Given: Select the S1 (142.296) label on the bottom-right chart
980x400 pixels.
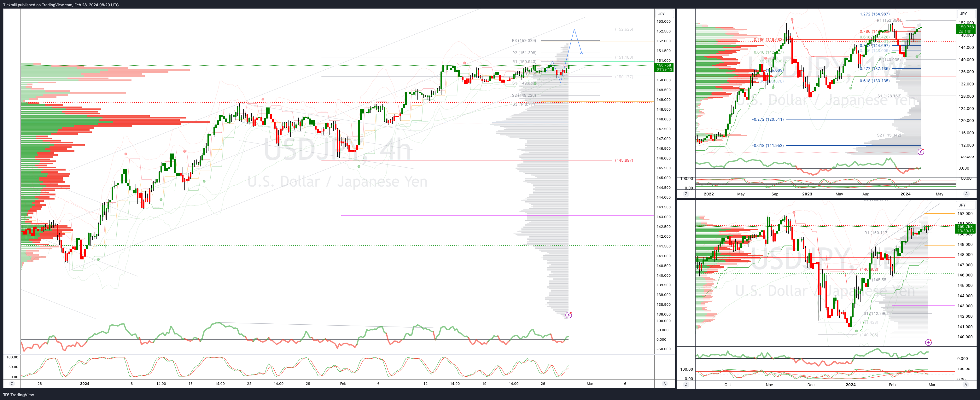Looking at the screenshot, I should (x=875, y=314).
